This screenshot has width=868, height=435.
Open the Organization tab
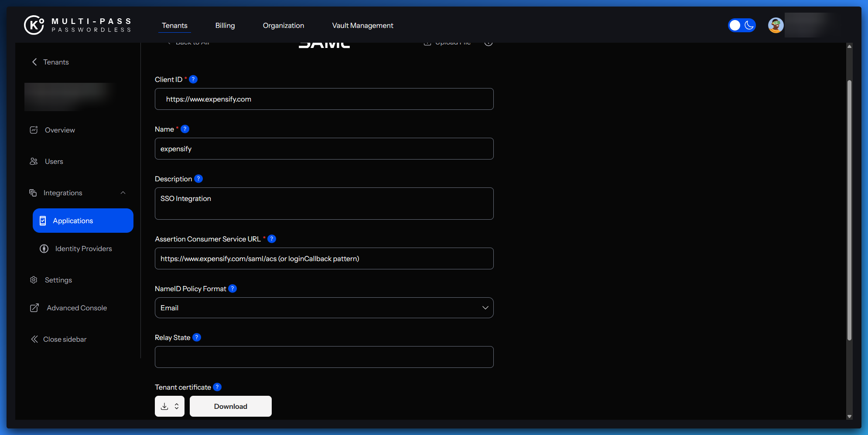click(284, 25)
